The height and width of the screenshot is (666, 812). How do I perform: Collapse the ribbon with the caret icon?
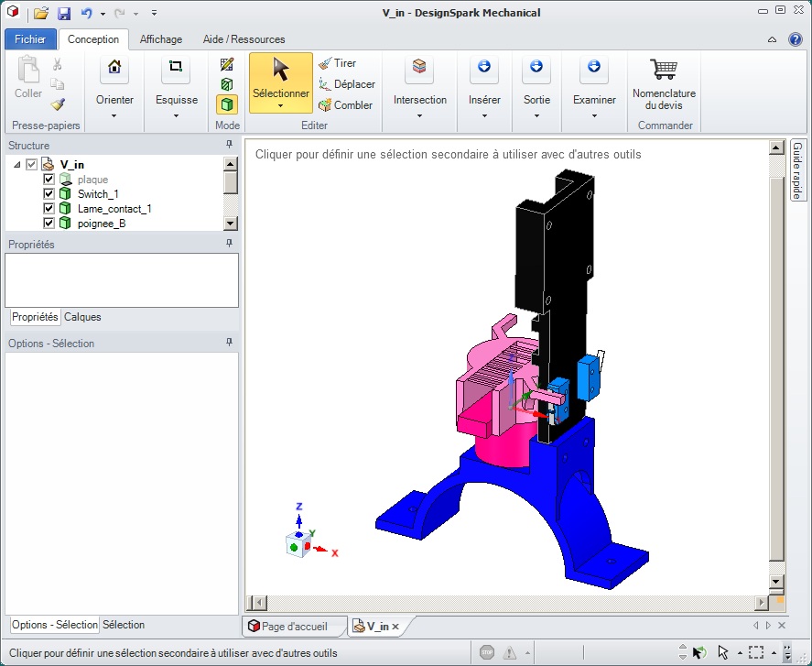772,39
